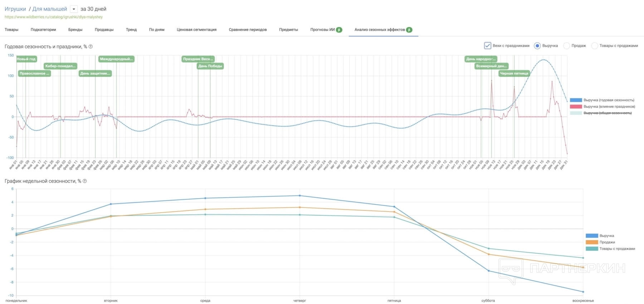
Task: Click the Всемирный ден... holiday marker
Action: coord(492,66)
